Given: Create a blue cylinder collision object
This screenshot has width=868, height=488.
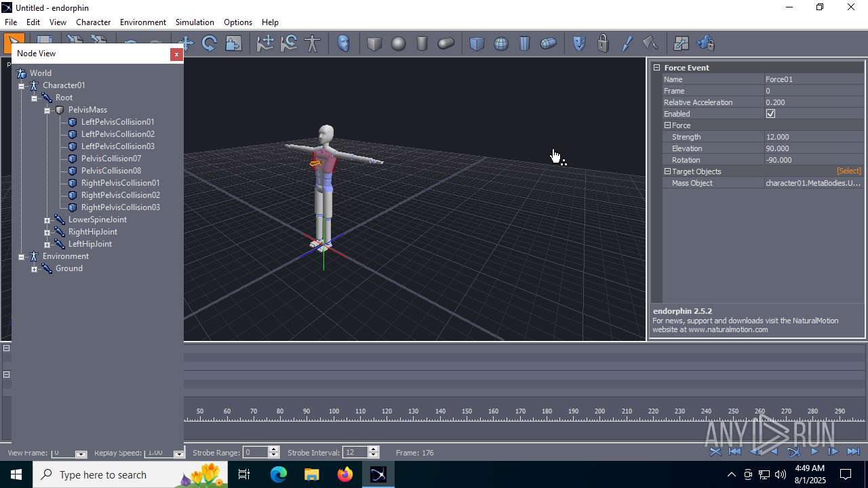Looking at the screenshot, I should 525,43.
